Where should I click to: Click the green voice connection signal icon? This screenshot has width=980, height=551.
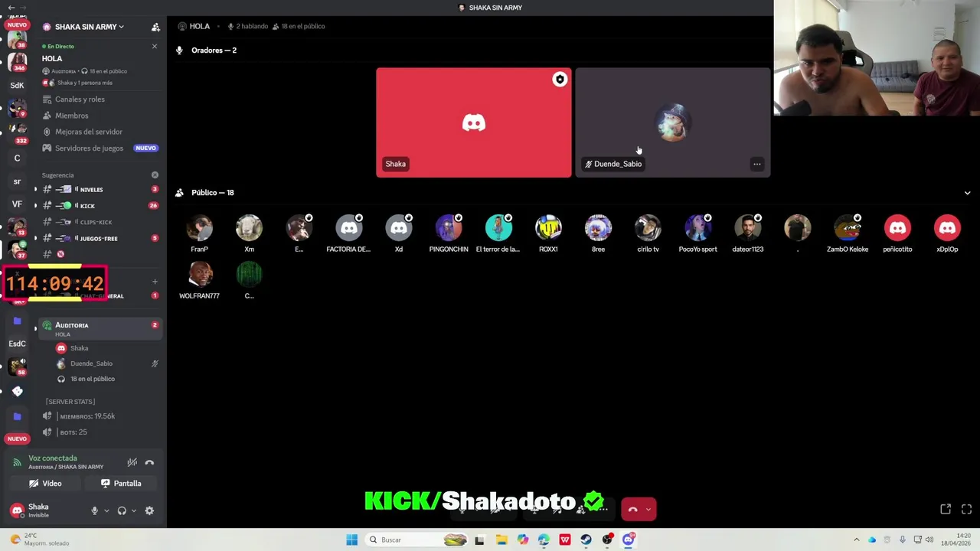[17, 462]
